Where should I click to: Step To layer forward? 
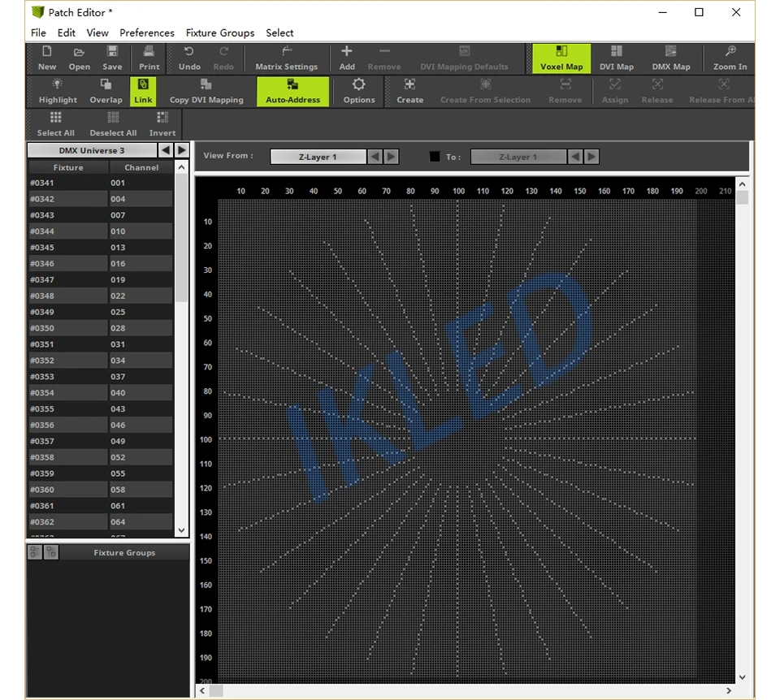(x=591, y=157)
